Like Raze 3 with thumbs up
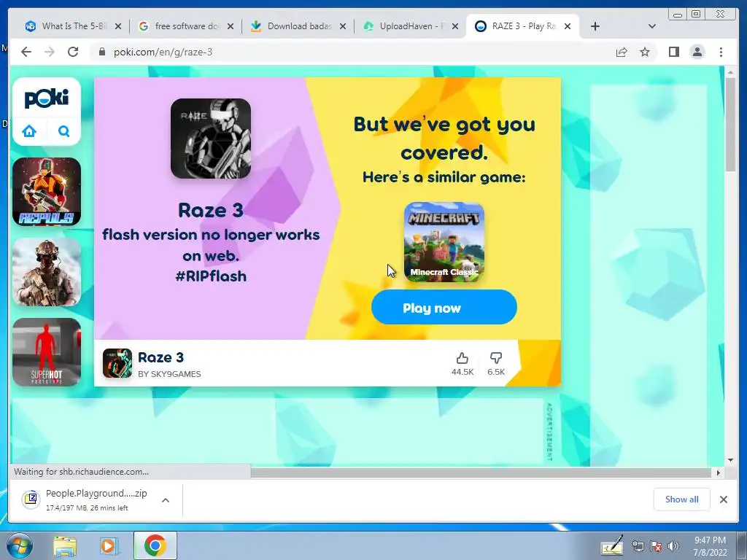The image size is (747, 560). 462,365
